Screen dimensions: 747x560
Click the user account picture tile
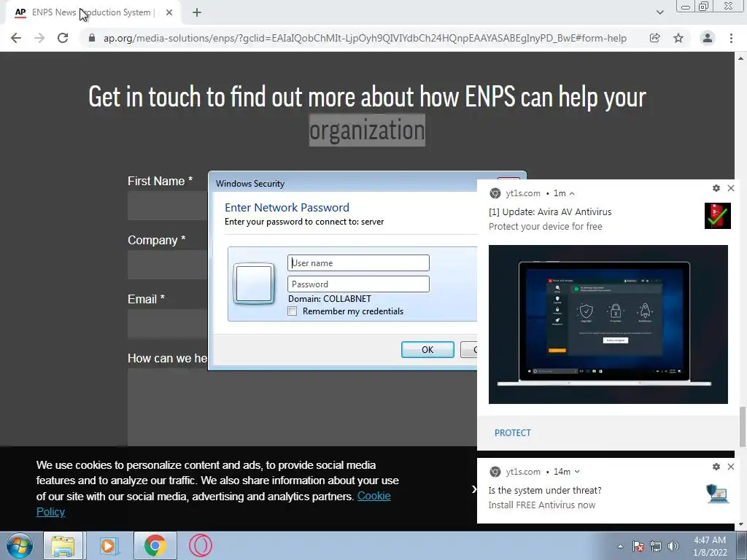coord(254,284)
